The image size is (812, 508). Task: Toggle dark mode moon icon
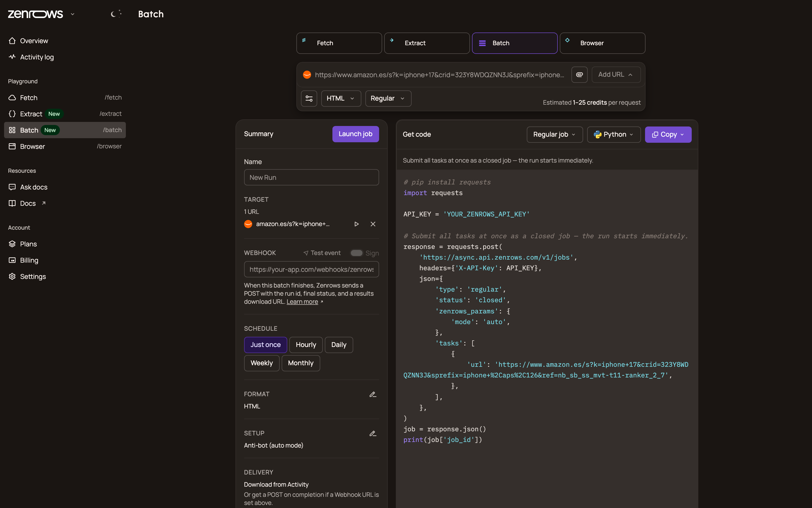pyautogui.click(x=116, y=14)
